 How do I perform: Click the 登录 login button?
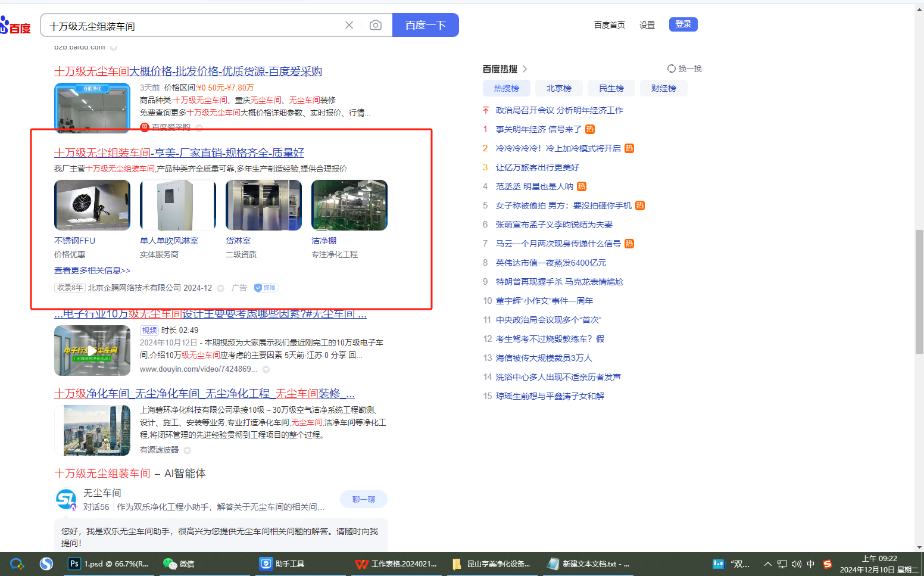(683, 24)
